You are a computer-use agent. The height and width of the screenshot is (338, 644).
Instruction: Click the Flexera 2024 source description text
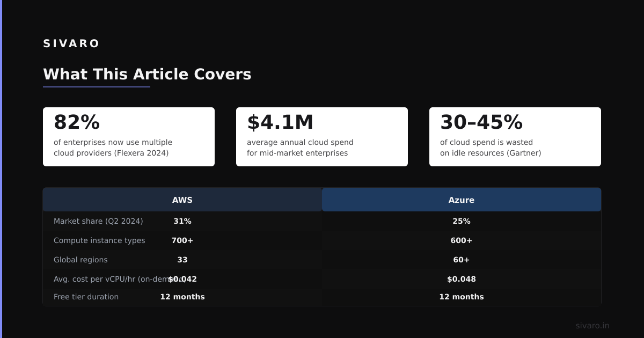point(113,148)
